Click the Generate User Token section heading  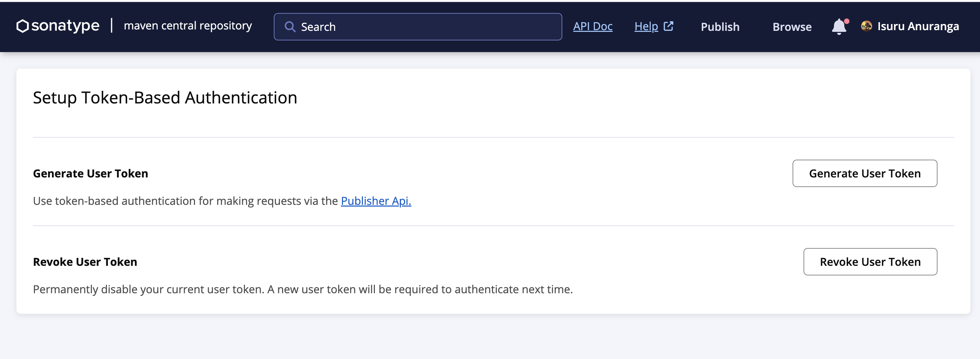click(x=90, y=173)
